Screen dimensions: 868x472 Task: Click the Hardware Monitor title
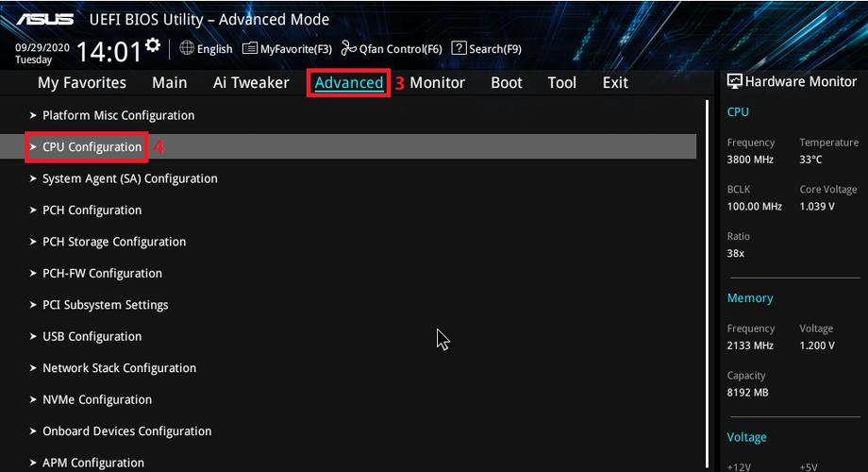pos(800,81)
